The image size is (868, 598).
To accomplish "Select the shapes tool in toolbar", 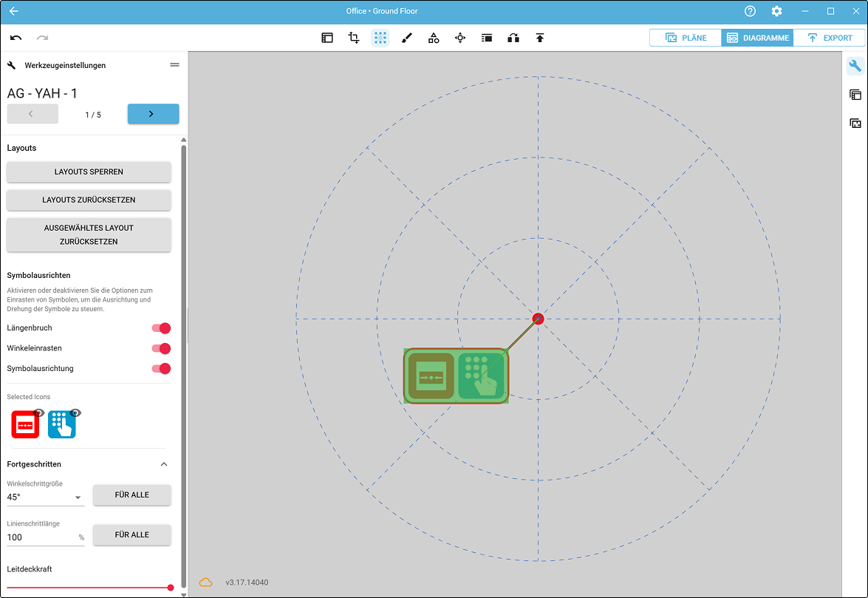I will [434, 38].
